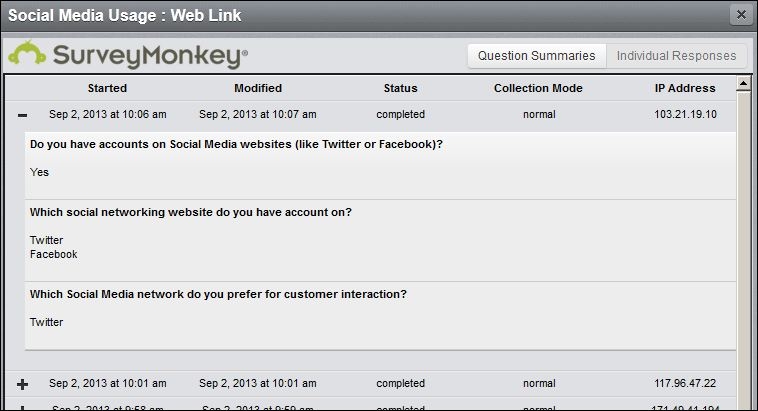Viewport: 758px width, 411px height.
Task: Click Twitter answer above Facebook
Action: [x=46, y=240]
